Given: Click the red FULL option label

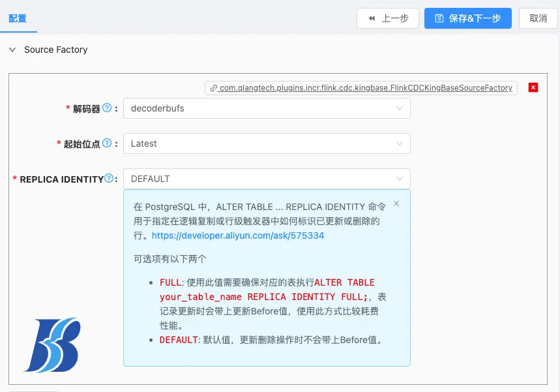Looking at the screenshot, I should (170, 282).
